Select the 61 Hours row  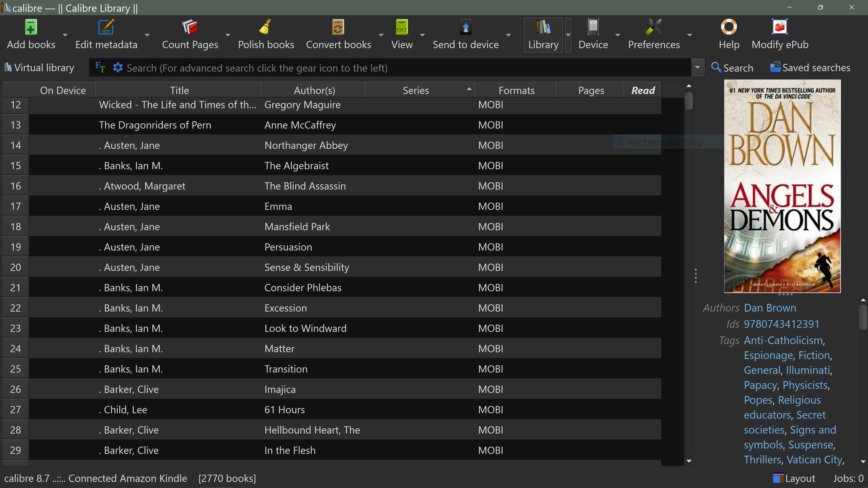(345, 410)
